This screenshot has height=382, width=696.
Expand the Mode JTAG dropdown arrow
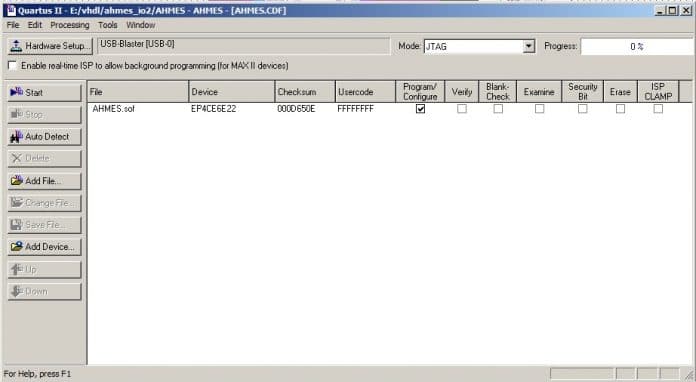tap(528, 46)
